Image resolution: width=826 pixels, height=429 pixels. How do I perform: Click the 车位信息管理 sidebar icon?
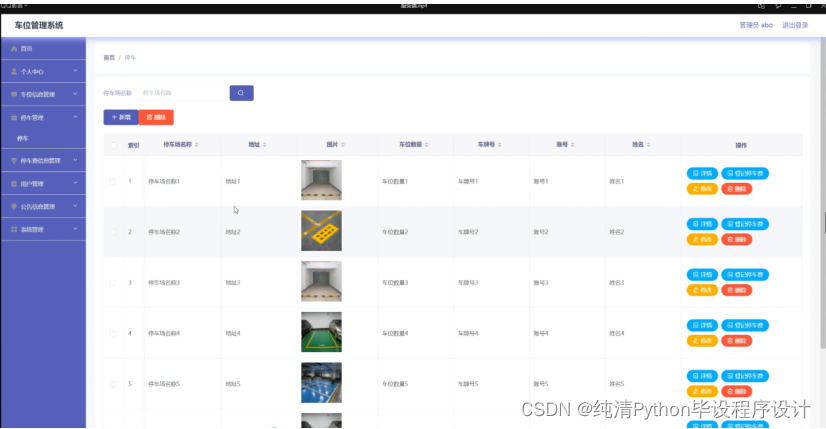14,94
